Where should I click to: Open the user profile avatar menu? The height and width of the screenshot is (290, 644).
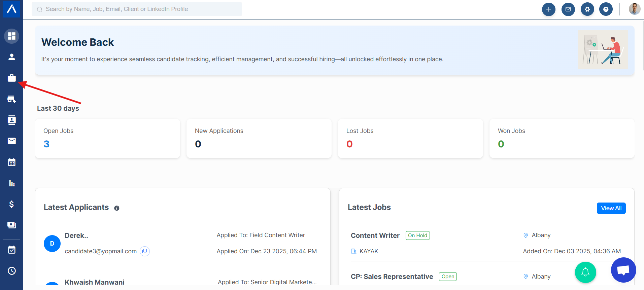[634, 9]
